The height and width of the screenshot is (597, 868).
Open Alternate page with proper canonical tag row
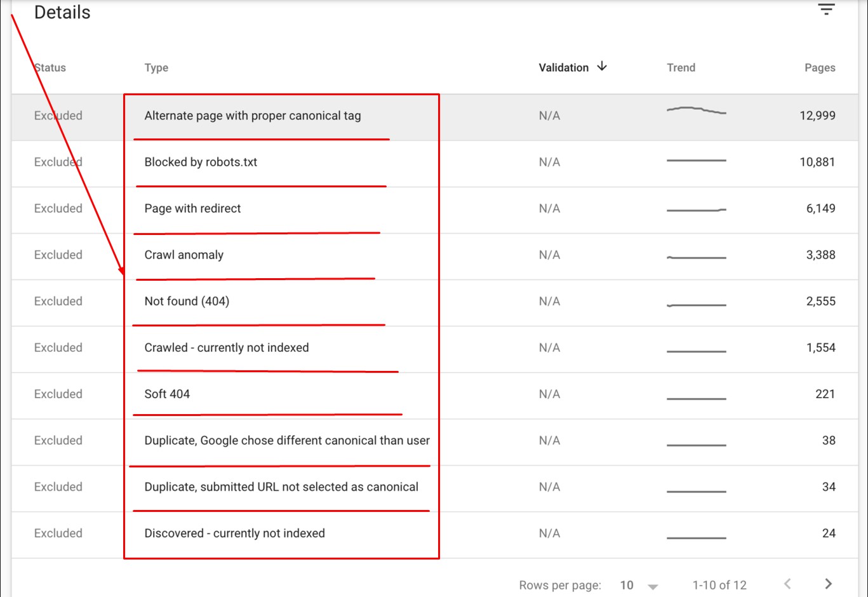253,116
